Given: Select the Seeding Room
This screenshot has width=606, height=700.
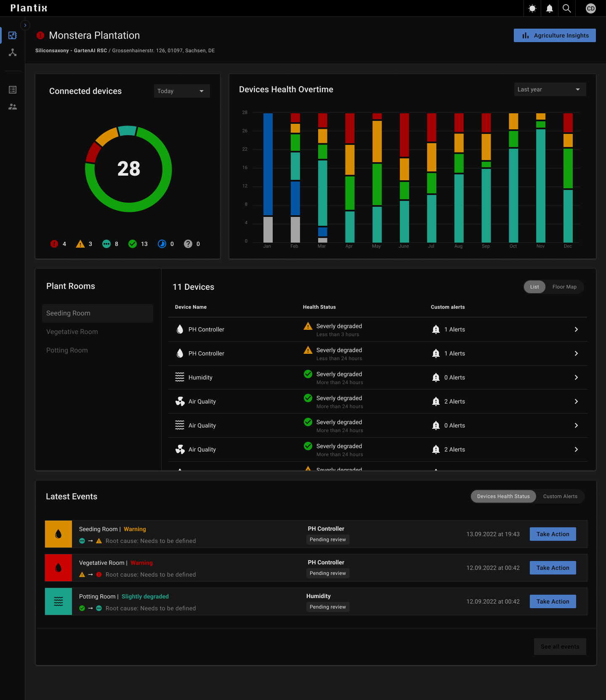Looking at the screenshot, I should 98,313.
